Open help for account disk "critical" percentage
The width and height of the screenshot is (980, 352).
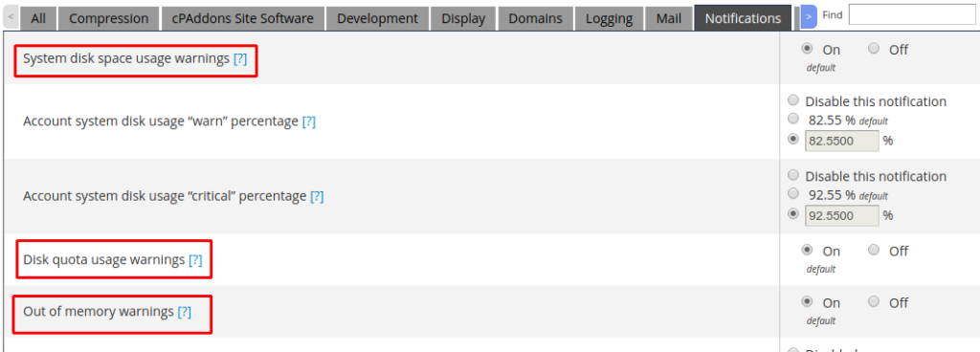coord(317,197)
